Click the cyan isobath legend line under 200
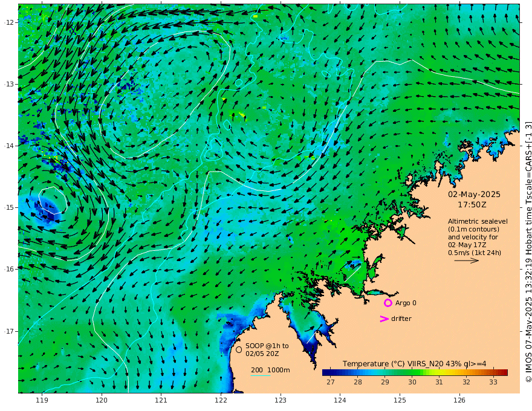Viewport: 532px width, 411px height. pos(261,375)
